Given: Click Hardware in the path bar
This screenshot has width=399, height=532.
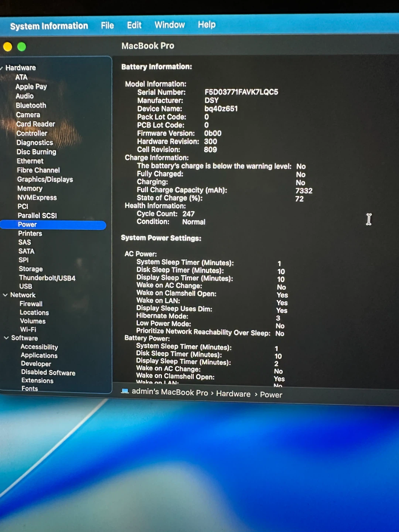Looking at the screenshot, I should 233,394.
